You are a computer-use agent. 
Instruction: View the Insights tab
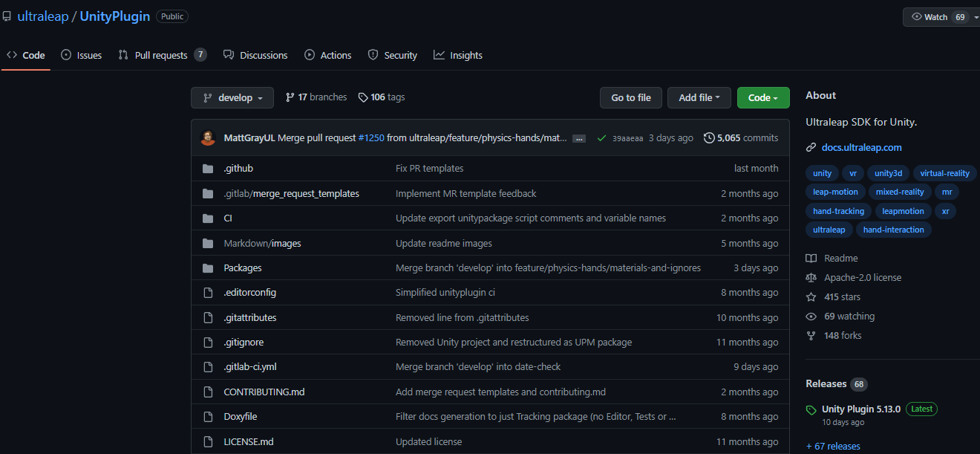pyautogui.click(x=458, y=55)
